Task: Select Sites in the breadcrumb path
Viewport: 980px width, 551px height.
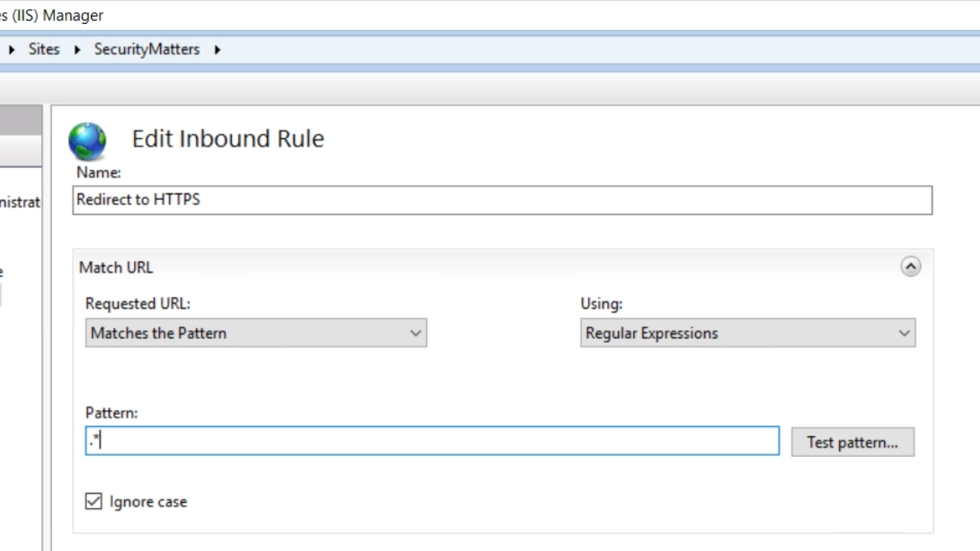Action: 44,49
